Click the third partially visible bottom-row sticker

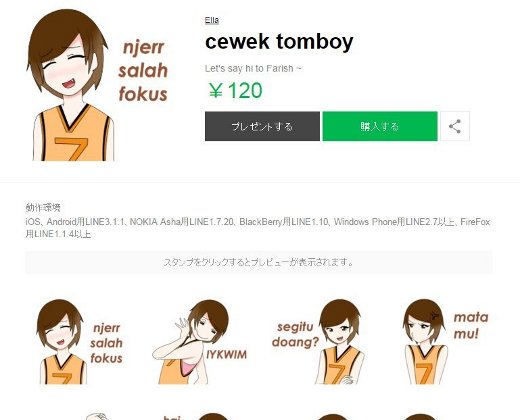[x=333, y=417]
